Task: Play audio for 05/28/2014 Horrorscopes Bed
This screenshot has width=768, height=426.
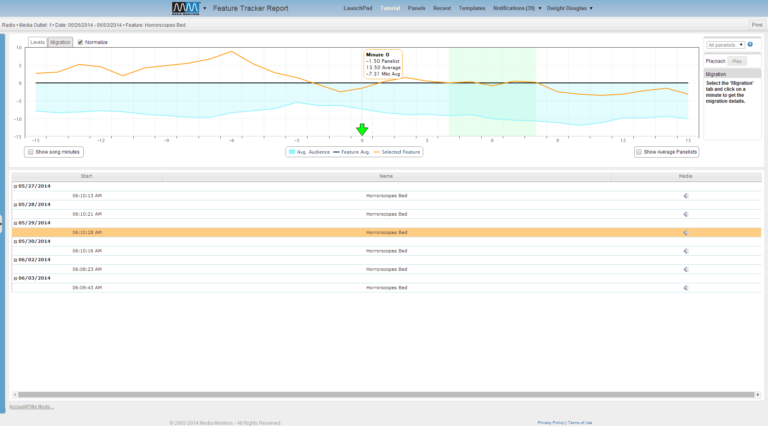Action: click(686, 214)
